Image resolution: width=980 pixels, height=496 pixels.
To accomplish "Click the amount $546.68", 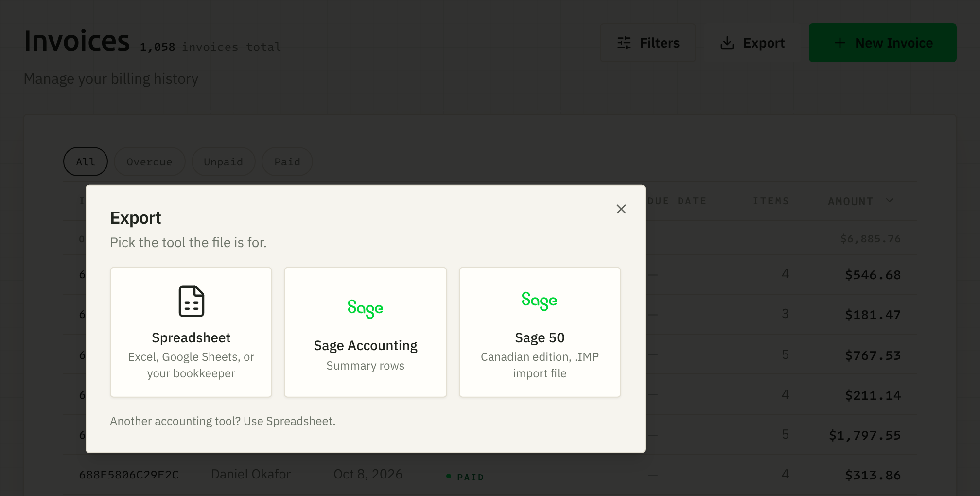I will (873, 275).
